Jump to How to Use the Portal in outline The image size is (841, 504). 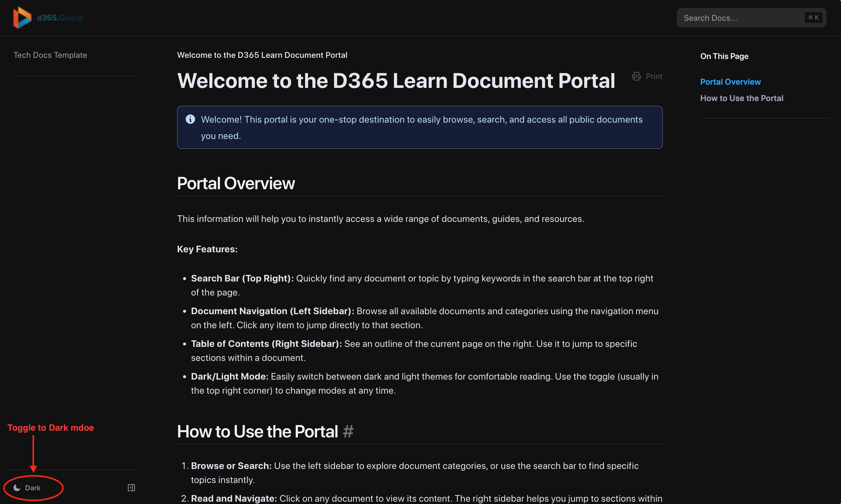coord(741,98)
